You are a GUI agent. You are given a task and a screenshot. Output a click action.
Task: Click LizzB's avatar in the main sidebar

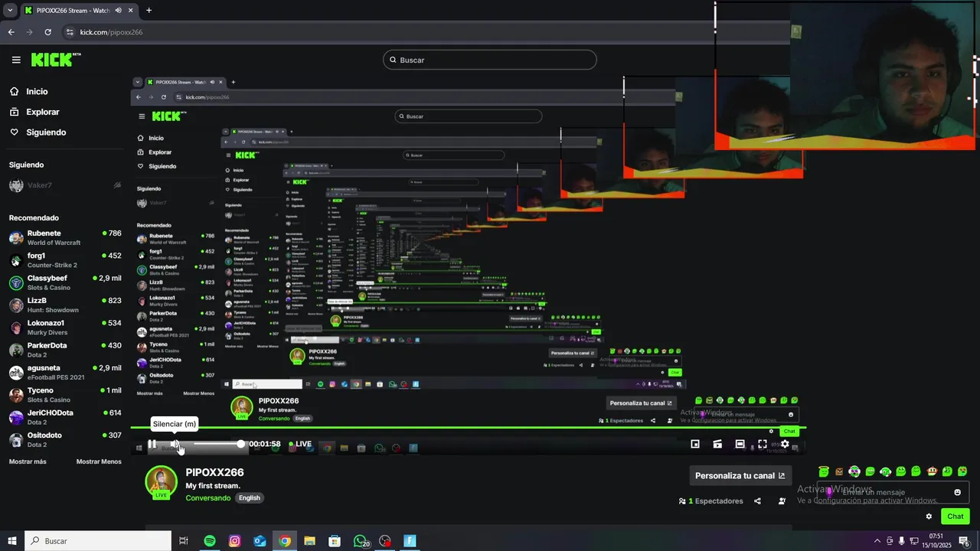click(x=16, y=305)
